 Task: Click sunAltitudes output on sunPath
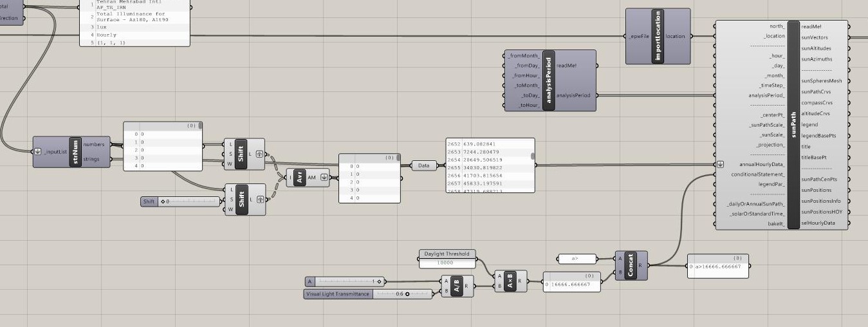click(816, 48)
